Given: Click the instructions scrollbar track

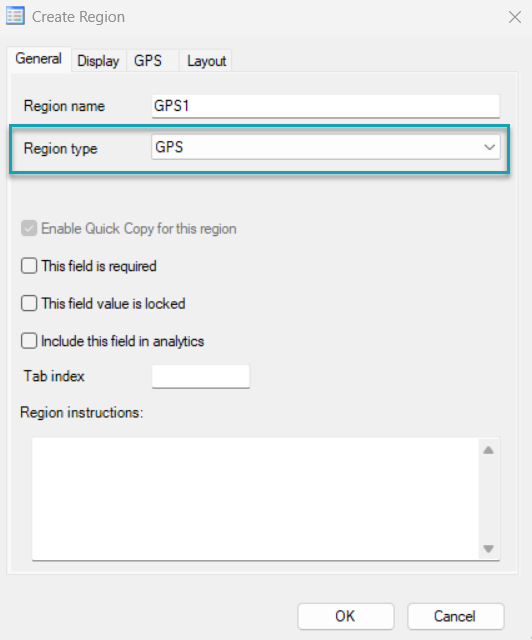Looking at the screenshot, I should 488,499.
